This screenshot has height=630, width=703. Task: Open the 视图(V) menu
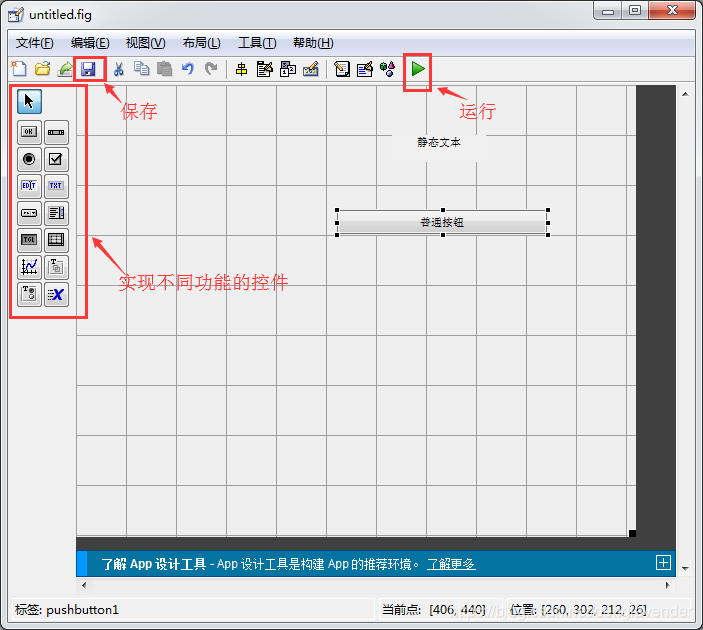point(146,43)
